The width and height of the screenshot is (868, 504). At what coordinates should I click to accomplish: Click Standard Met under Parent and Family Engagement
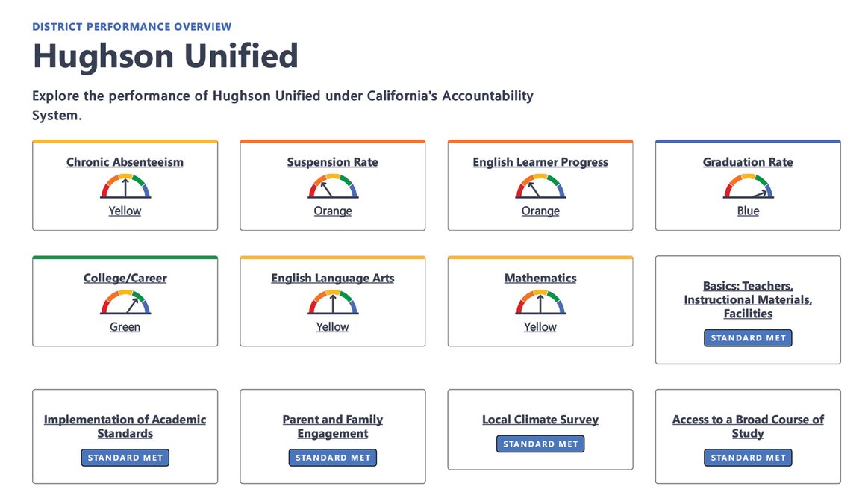tap(332, 458)
